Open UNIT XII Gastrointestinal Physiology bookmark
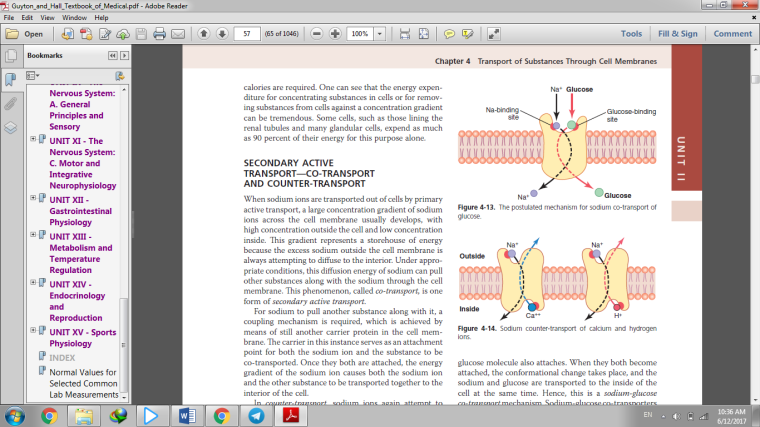 click(80, 211)
